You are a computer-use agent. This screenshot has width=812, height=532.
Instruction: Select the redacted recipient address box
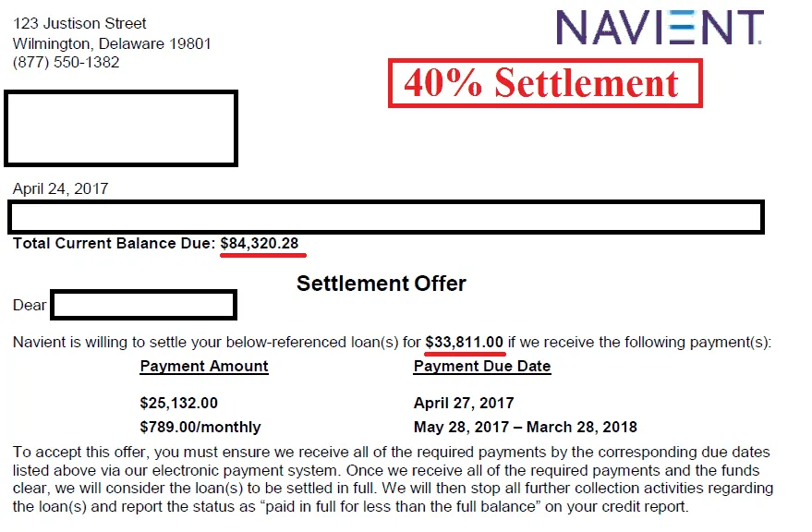(x=121, y=127)
